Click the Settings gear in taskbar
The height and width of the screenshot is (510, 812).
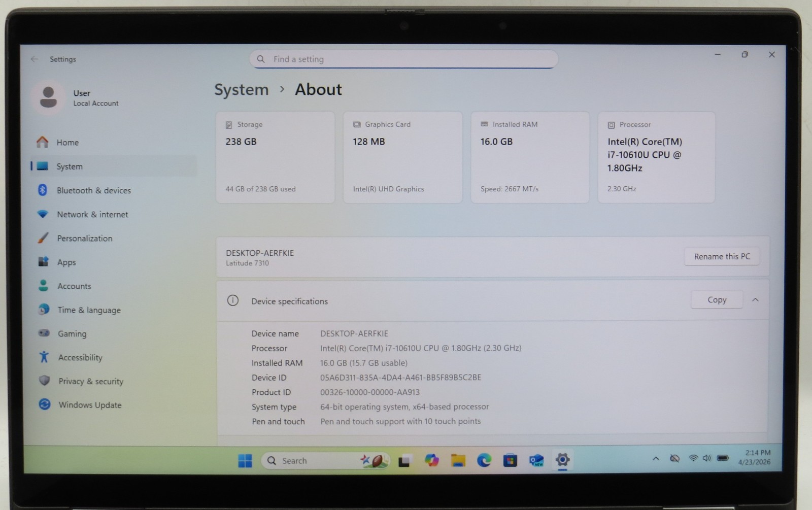[562, 460]
